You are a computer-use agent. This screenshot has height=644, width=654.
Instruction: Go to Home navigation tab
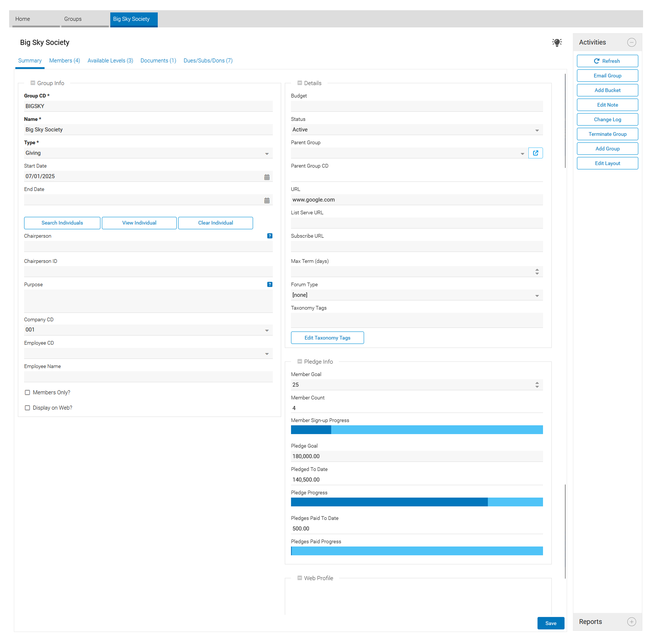(36, 19)
